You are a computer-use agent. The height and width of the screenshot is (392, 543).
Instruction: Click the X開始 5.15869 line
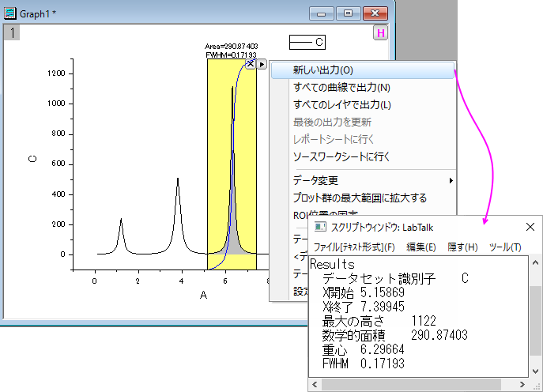click(364, 292)
